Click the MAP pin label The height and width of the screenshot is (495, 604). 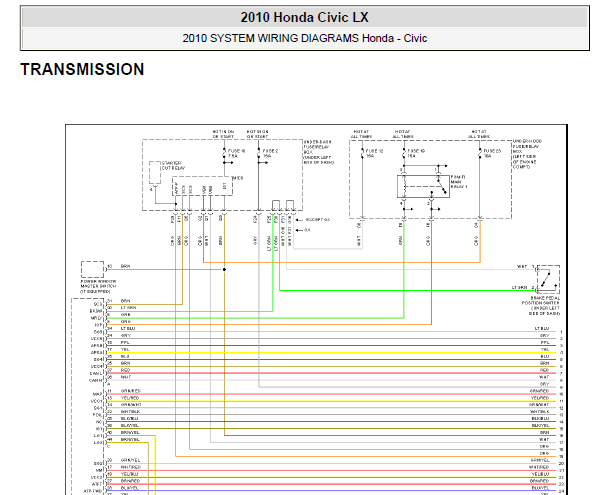(98, 394)
